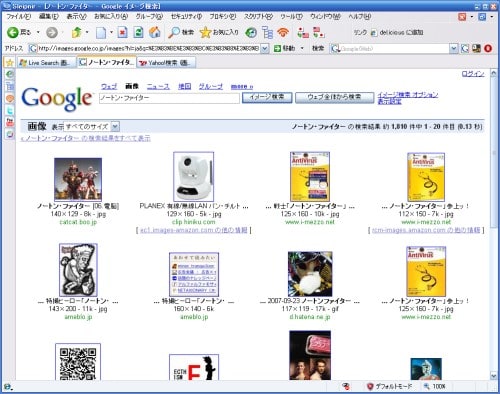This screenshot has height=394, width=500.
Task: Click the History clock globe icon
Action: 251,32
